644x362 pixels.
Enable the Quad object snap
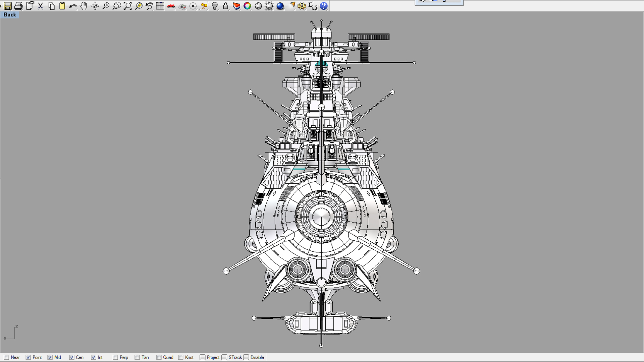click(x=159, y=357)
